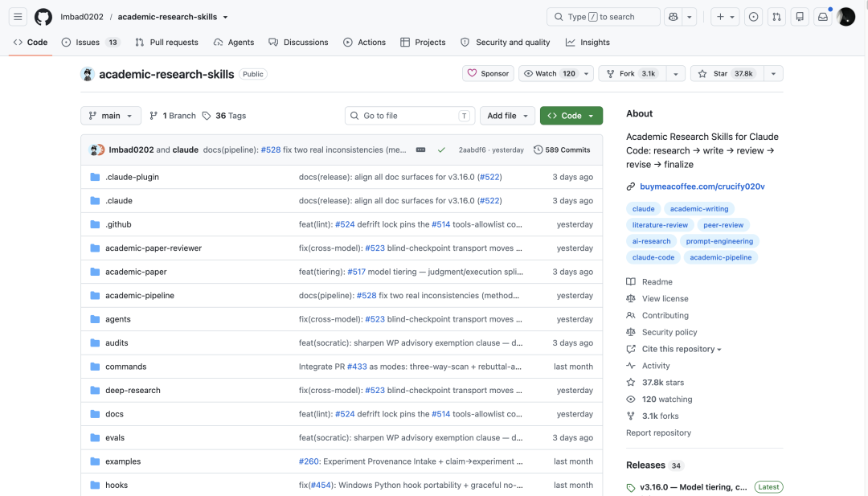Sponsor the repository with heart button

coord(489,74)
